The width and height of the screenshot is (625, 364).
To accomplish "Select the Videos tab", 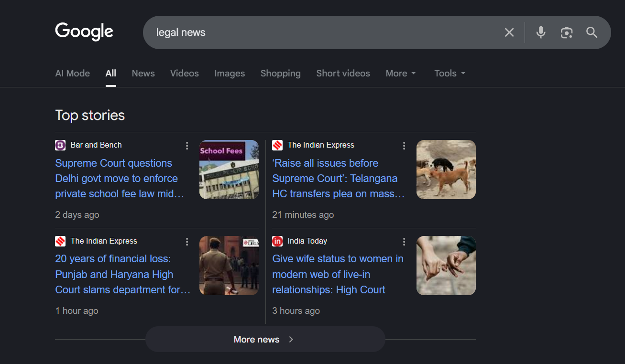I will tap(184, 73).
